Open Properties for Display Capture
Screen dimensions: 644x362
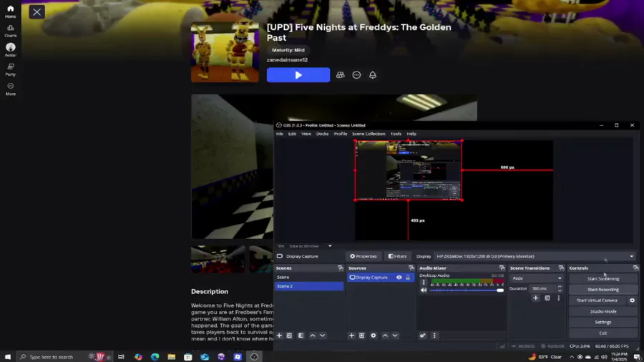click(x=363, y=257)
